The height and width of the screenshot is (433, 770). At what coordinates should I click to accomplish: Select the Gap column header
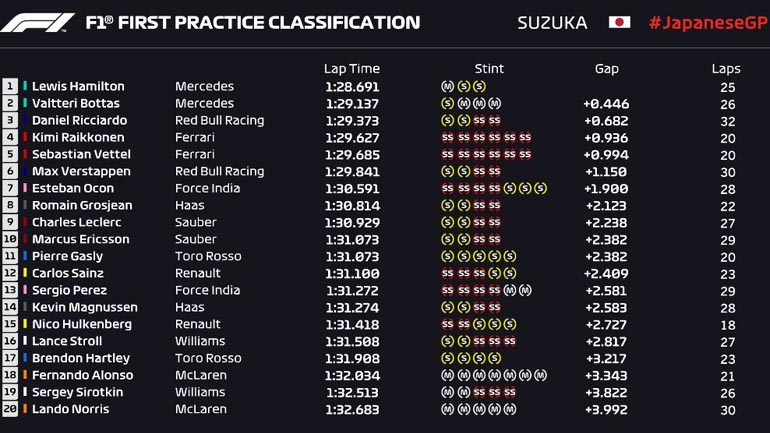[606, 69]
